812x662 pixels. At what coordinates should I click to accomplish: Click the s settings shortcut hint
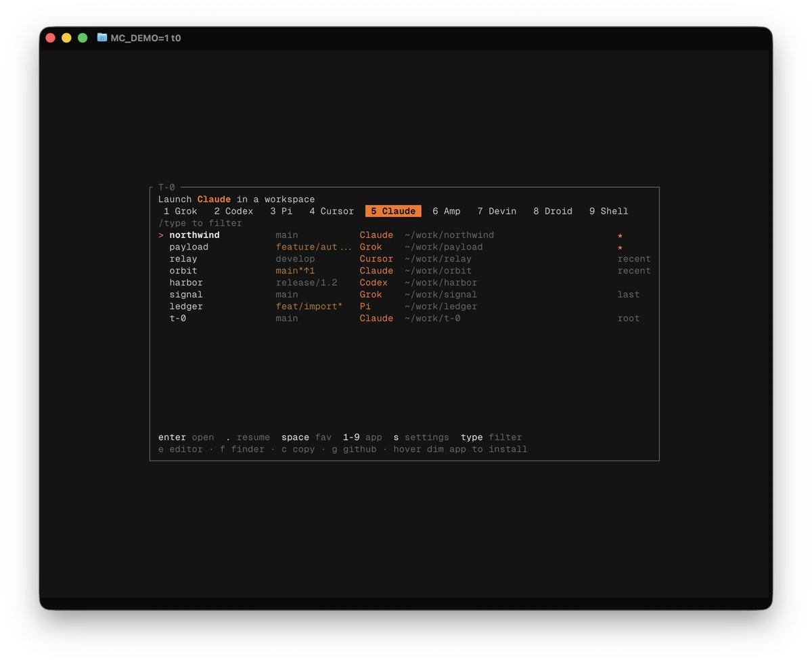pyautogui.click(x=422, y=438)
